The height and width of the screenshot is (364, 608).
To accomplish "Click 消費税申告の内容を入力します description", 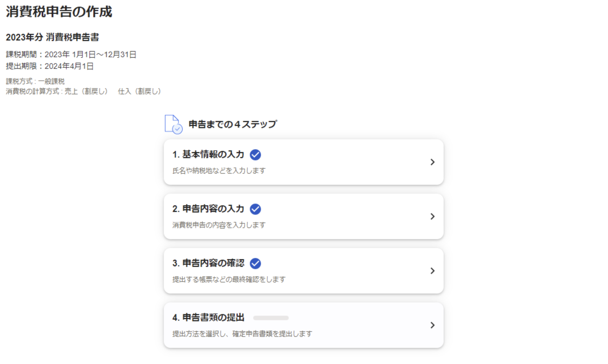I will click(x=219, y=225).
